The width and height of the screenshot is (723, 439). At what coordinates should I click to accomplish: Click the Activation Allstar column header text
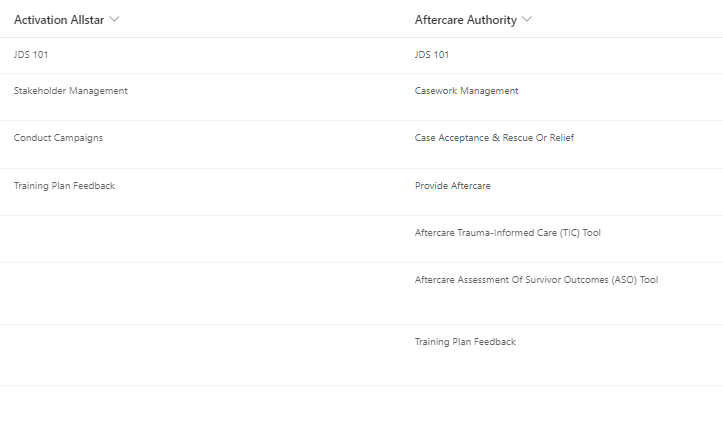[59, 20]
